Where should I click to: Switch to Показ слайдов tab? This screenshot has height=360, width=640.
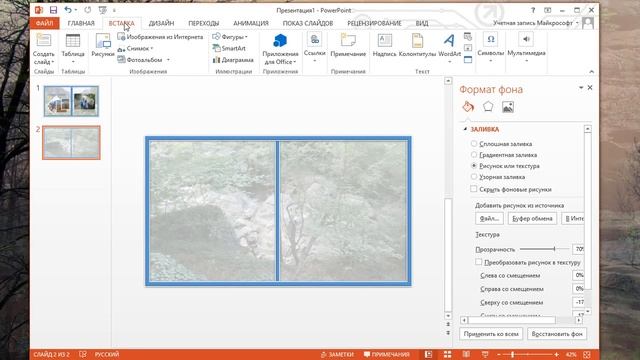click(308, 23)
